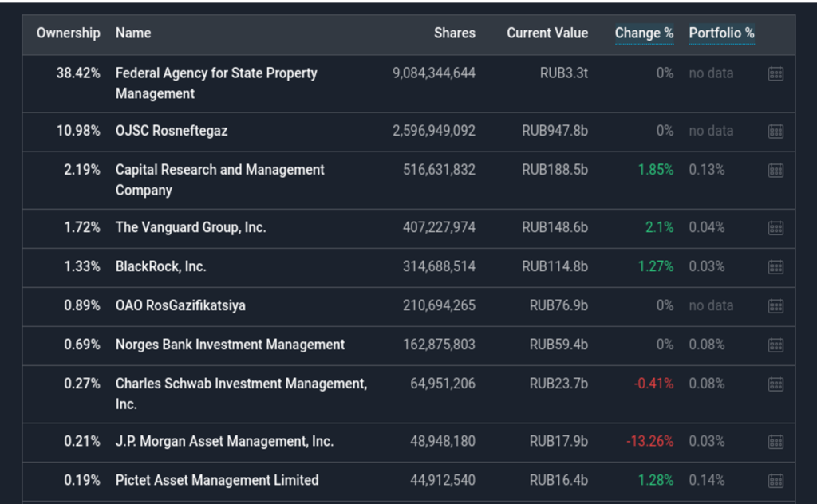This screenshot has width=817, height=504.
Task: Click calendar icon for Capital Research row
Action: 775,170
